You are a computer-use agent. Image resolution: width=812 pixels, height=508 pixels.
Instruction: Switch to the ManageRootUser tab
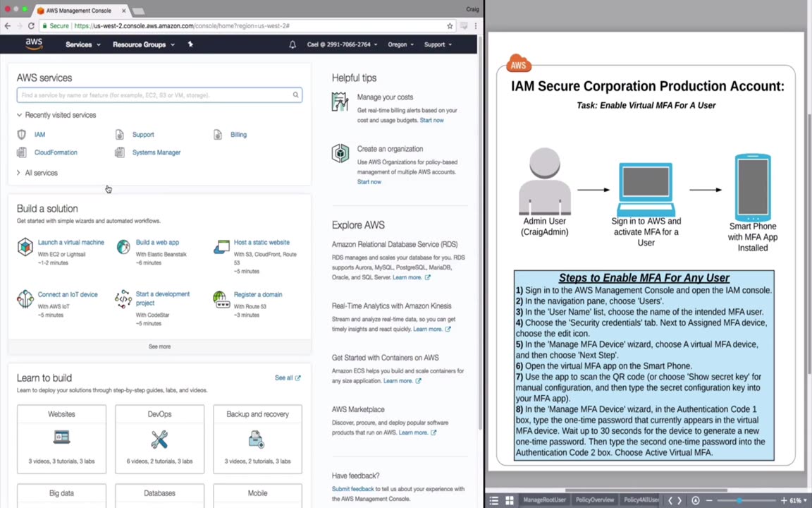(x=544, y=500)
